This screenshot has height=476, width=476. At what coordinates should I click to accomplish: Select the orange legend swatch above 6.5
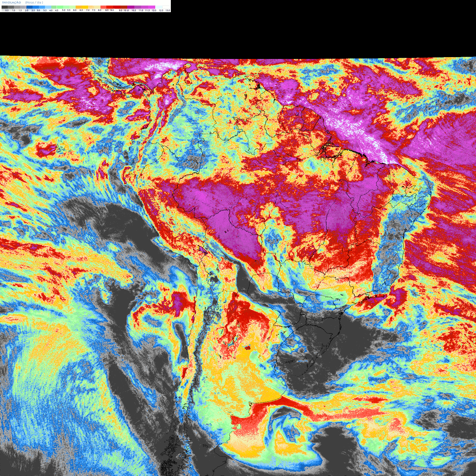coord(79,7)
